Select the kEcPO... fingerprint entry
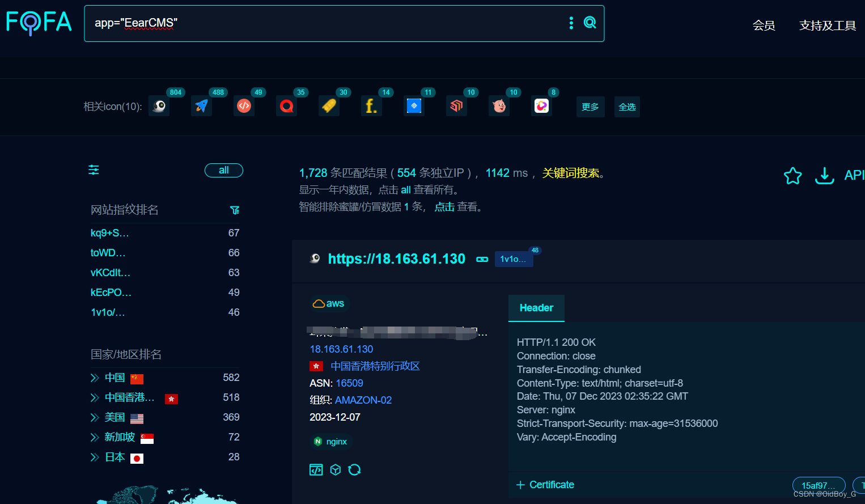Image resolution: width=865 pixels, height=504 pixels. [111, 293]
